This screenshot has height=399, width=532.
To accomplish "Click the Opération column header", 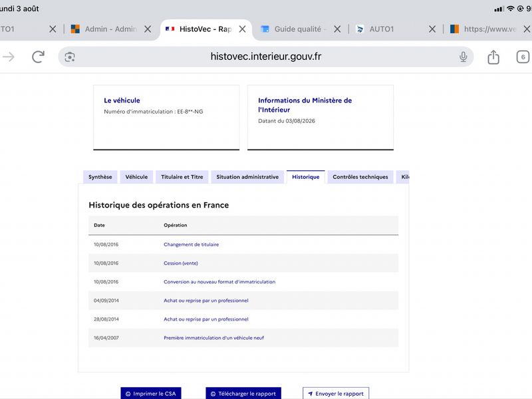I will point(175,225).
